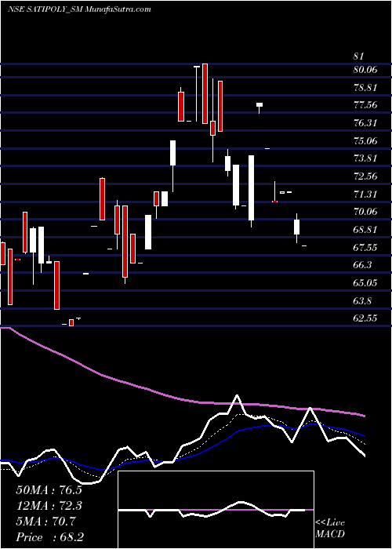This screenshot has height=549, width=392.
Task: Click the Price : 68.2 reading
Action: [50, 537]
